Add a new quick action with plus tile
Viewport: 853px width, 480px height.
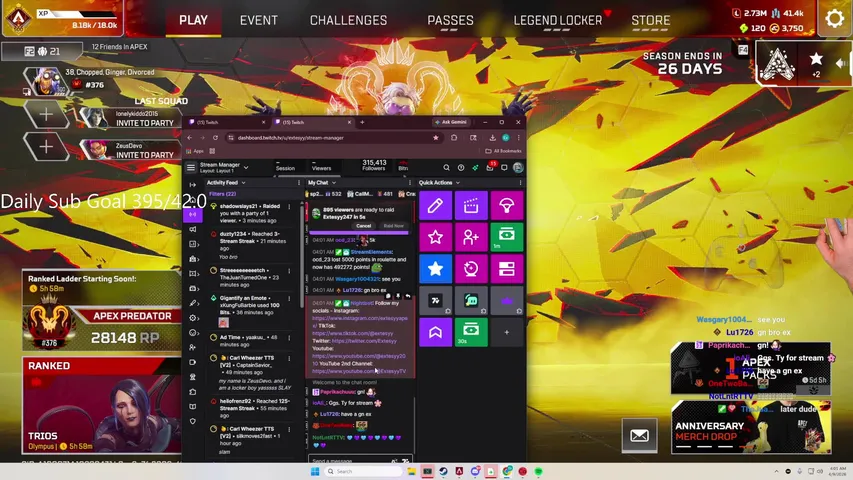coord(506,332)
